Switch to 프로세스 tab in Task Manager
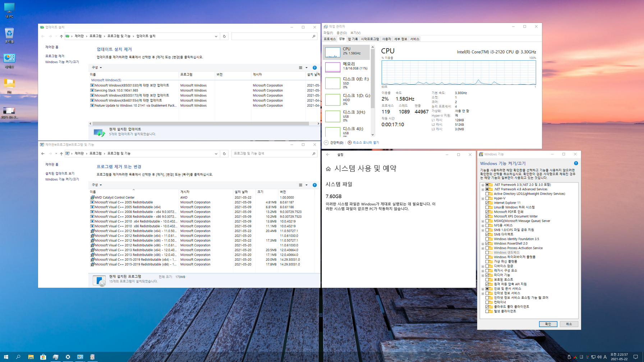The image size is (644, 362). coord(330,39)
